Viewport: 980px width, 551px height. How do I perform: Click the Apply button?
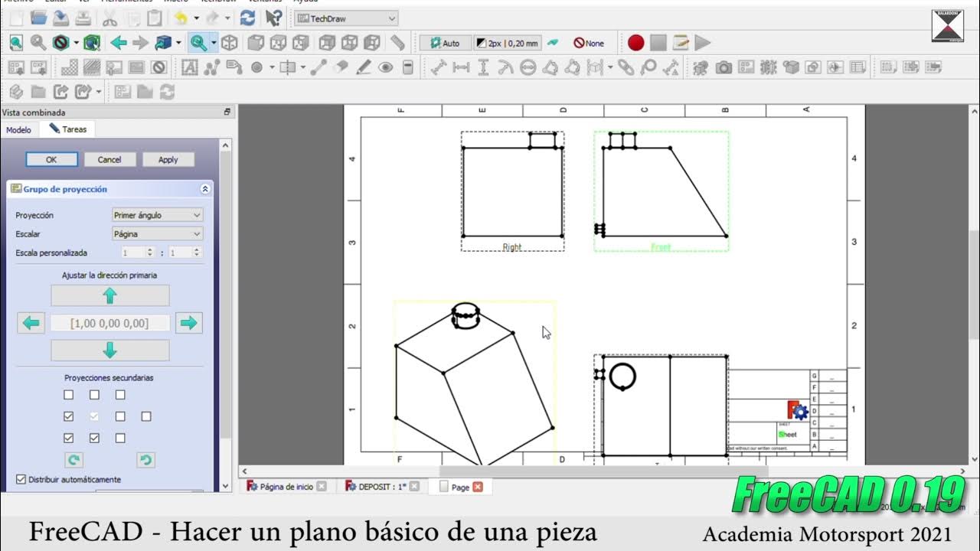(x=168, y=159)
